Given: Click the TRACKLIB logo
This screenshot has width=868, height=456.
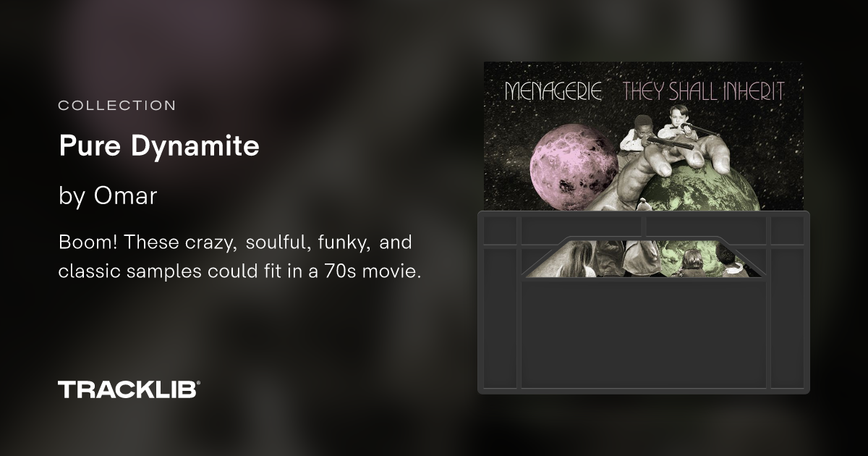Looking at the screenshot, I should click(x=128, y=389).
